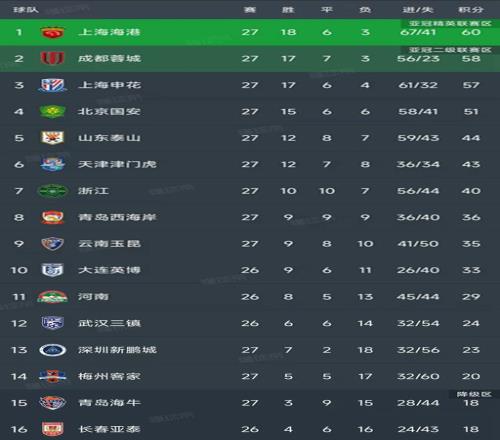500x440 pixels.
Task: Open the 深圳新鹏城 circular badge
Action: (53, 350)
